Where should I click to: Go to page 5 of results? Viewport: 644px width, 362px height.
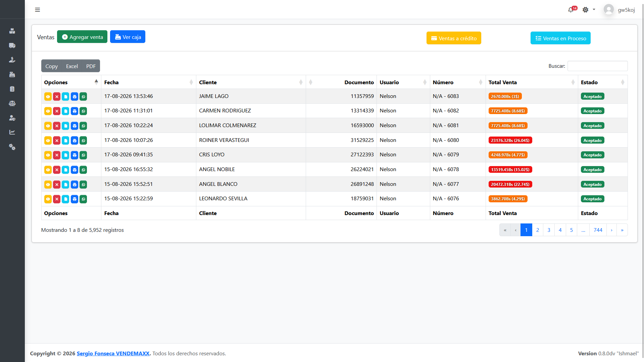tap(572, 230)
